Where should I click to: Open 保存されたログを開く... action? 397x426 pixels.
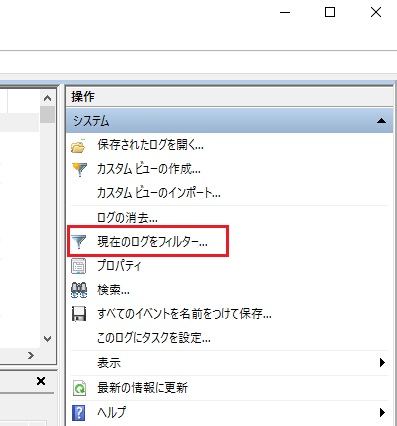[150, 145]
